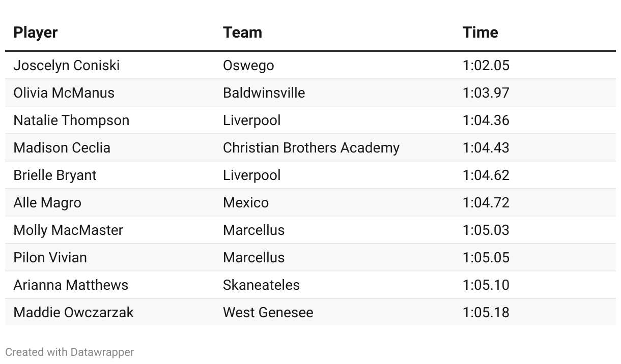Click the Baldwinsville team cell
Image resolution: width=621 pixels, height=364 pixels.
(264, 93)
